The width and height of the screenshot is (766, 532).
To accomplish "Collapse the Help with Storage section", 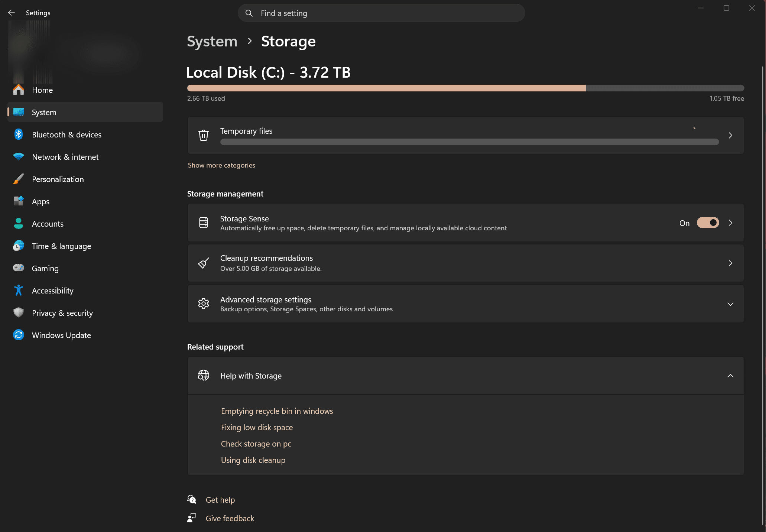I will click(x=730, y=376).
